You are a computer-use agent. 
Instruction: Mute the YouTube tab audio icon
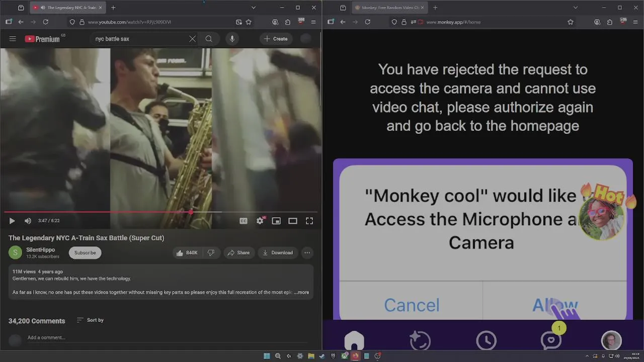(43, 8)
